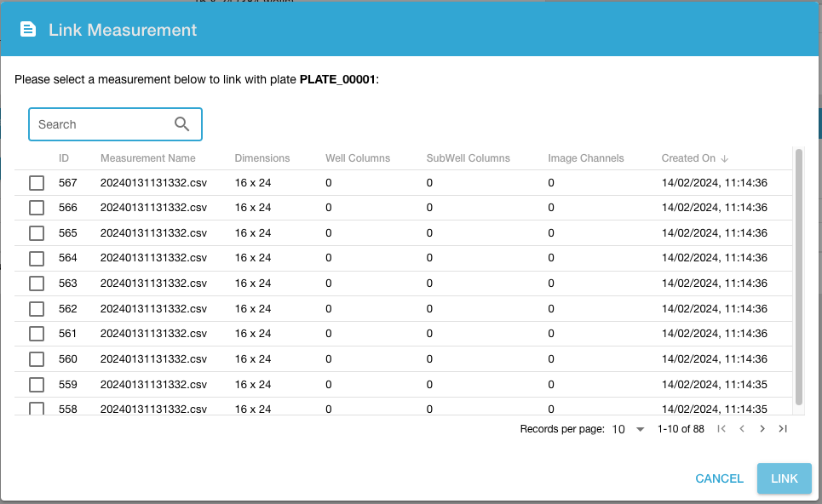The image size is (822, 504).
Task: Sort by the Dimensions column header
Action: [x=262, y=158]
